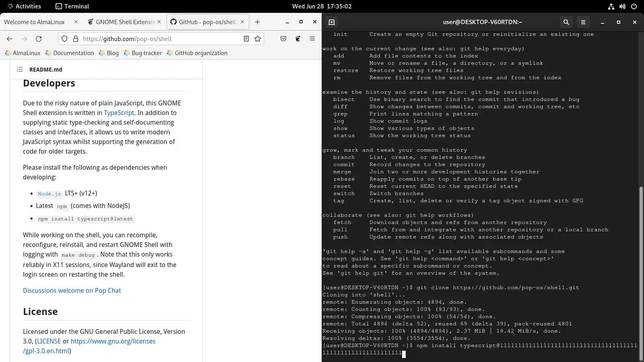644x362 pixels.
Task: Close the GitHub pop-os/shell tab
Action: 242,22
